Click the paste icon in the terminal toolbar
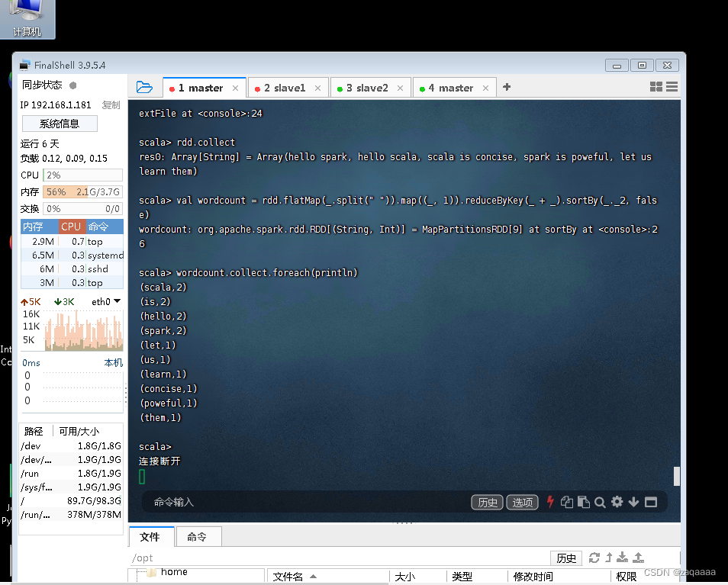The image size is (728, 585). click(x=584, y=502)
